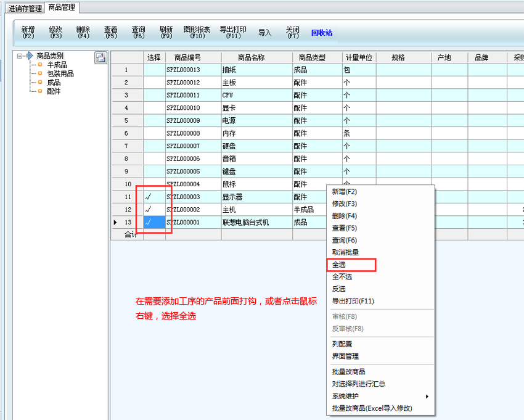Choose 全选 in the context menu

coord(339,265)
